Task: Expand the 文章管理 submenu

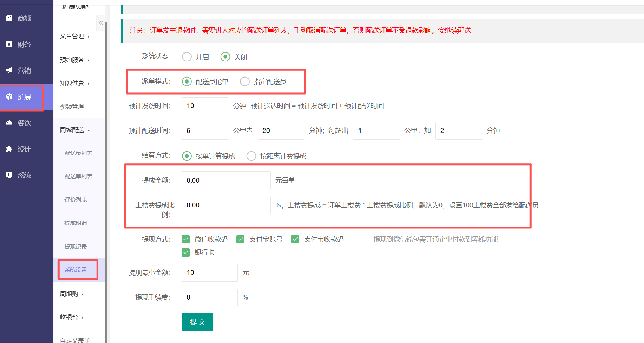Action: pyautogui.click(x=75, y=36)
